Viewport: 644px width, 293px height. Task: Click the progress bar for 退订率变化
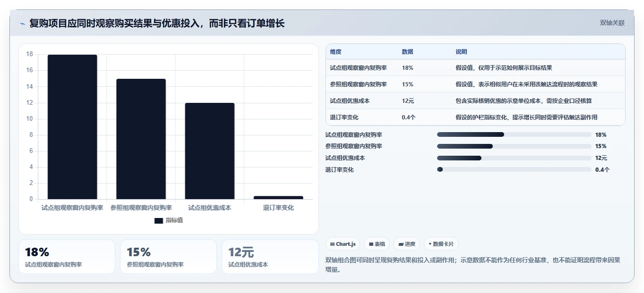(x=514, y=169)
